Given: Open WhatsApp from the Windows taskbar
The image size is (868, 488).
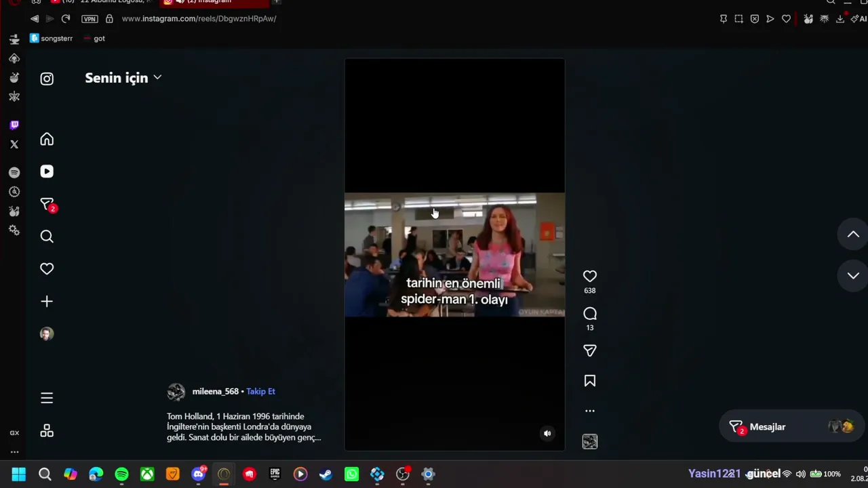Looking at the screenshot, I should click(x=351, y=474).
